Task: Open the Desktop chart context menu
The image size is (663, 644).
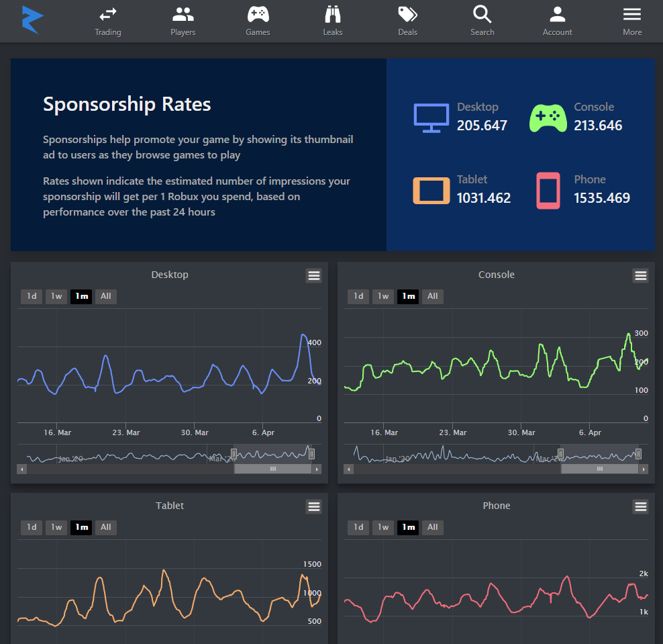Action: tap(314, 276)
